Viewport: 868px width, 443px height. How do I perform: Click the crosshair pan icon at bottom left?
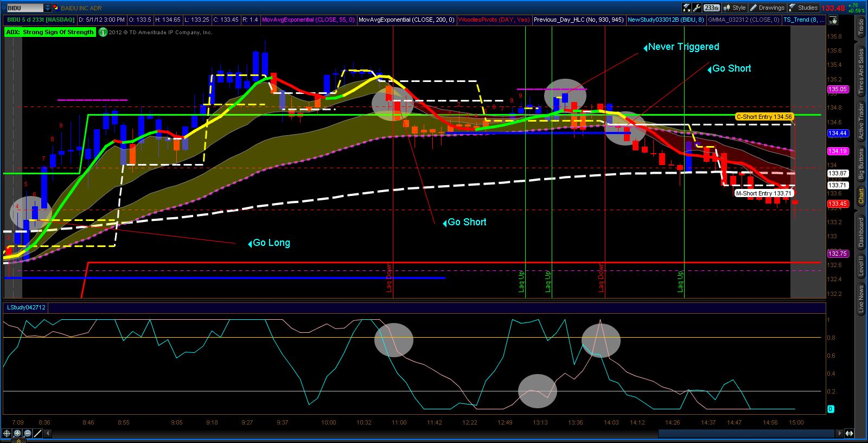pyautogui.click(x=7, y=433)
